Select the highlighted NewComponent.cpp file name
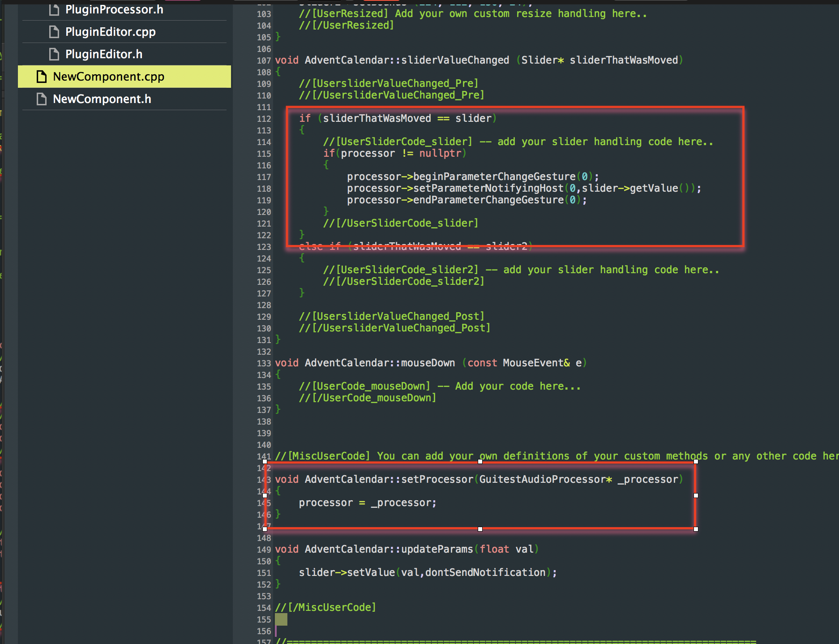This screenshot has width=839, height=644. pyautogui.click(x=108, y=77)
